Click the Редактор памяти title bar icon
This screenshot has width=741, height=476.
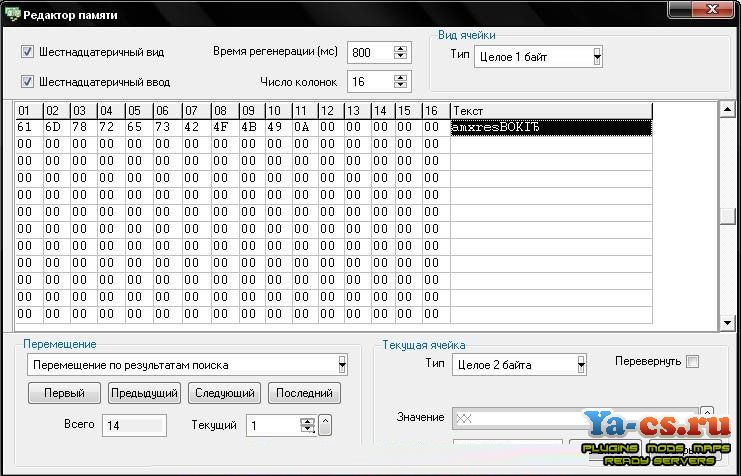click(x=12, y=15)
